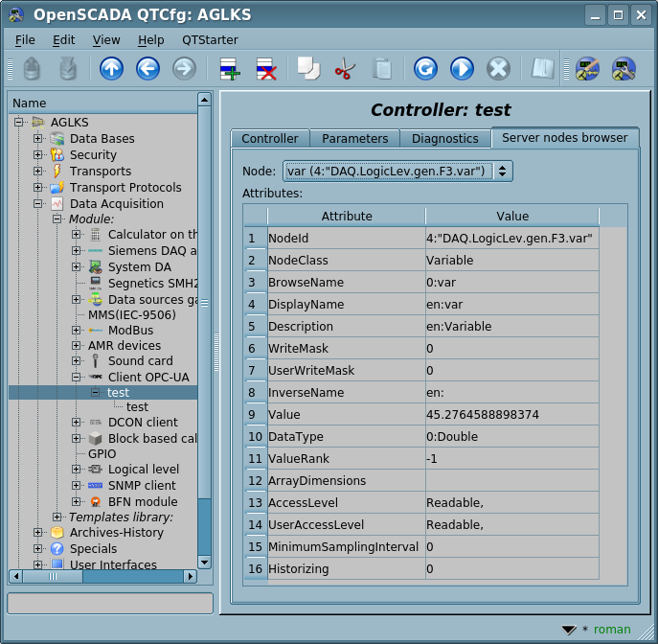Click the Copy item toolbar icon
Image resolution: width=658 pixels, height=644 pixels.
click(x=307, y=69)
